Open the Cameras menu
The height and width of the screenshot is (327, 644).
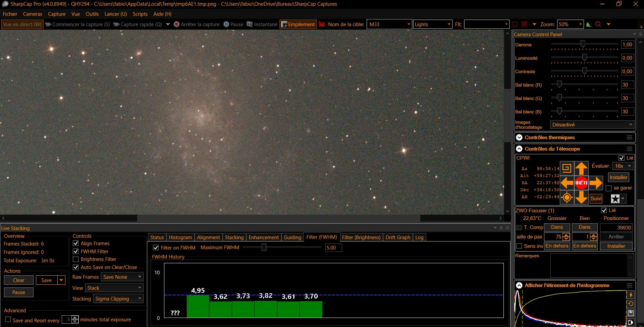33,14
